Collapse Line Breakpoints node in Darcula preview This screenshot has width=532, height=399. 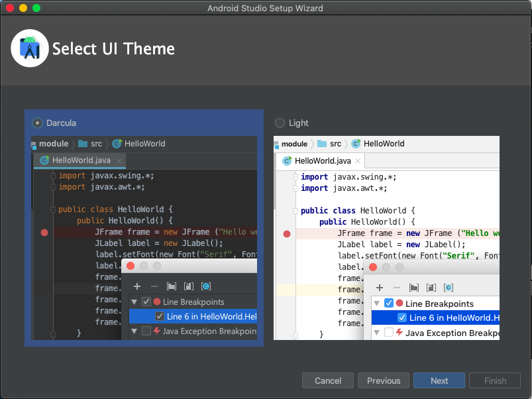pos(134,302)
